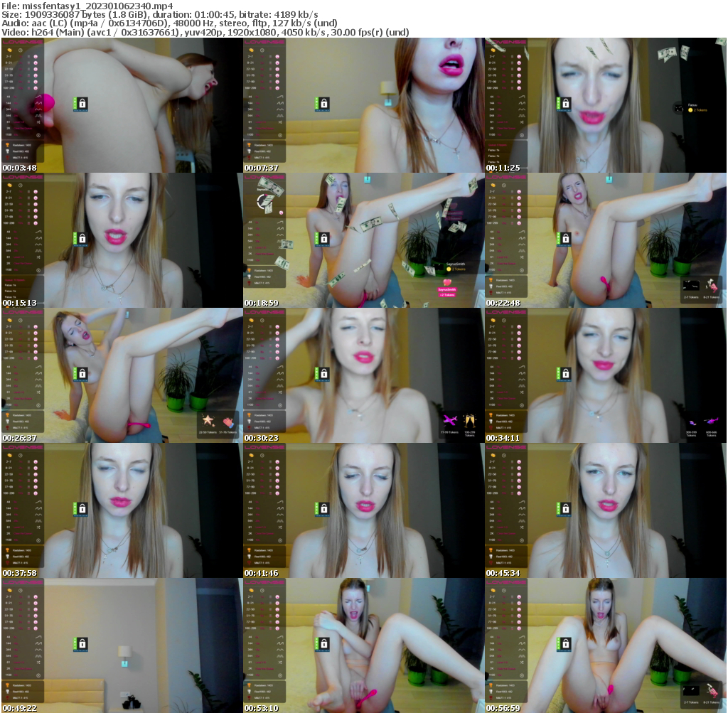This screenshot has height=713, width=728.
Task: Click the purple airplane 77-99 Tokens icon
Action: point(451,420)
